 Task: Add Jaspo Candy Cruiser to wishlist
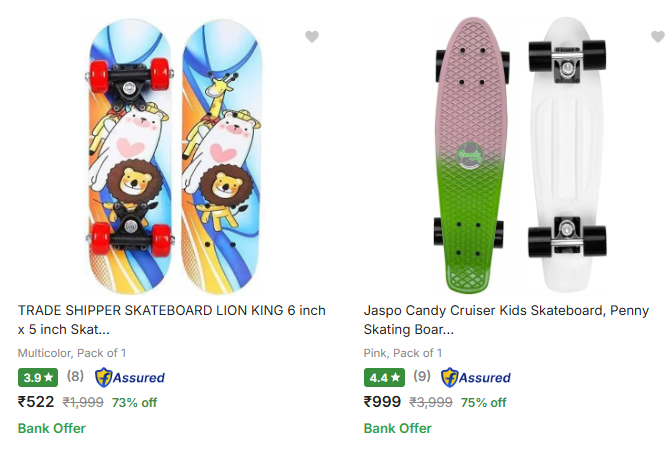click(x=657, y=37)
